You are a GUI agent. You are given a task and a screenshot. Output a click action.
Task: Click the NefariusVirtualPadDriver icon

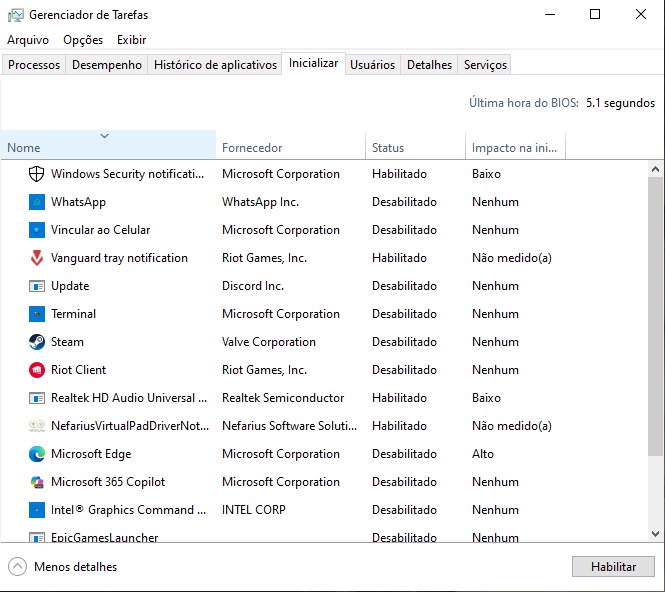(x=36, y=426)
